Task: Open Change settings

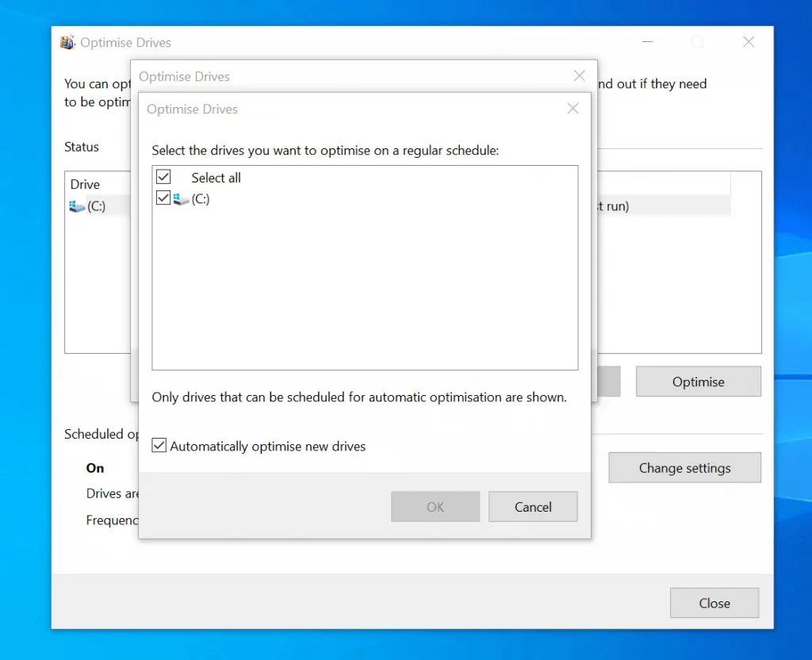Action: (684, 467)
